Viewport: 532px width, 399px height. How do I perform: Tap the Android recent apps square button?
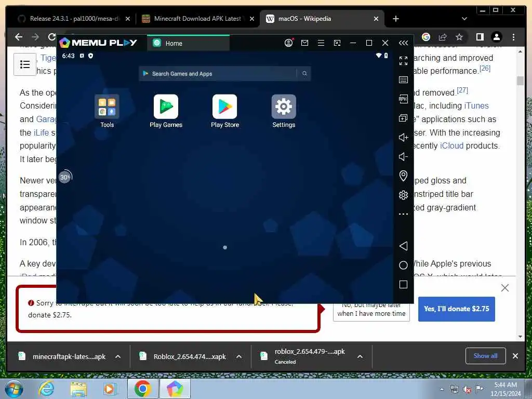click(x=403, y=284)
